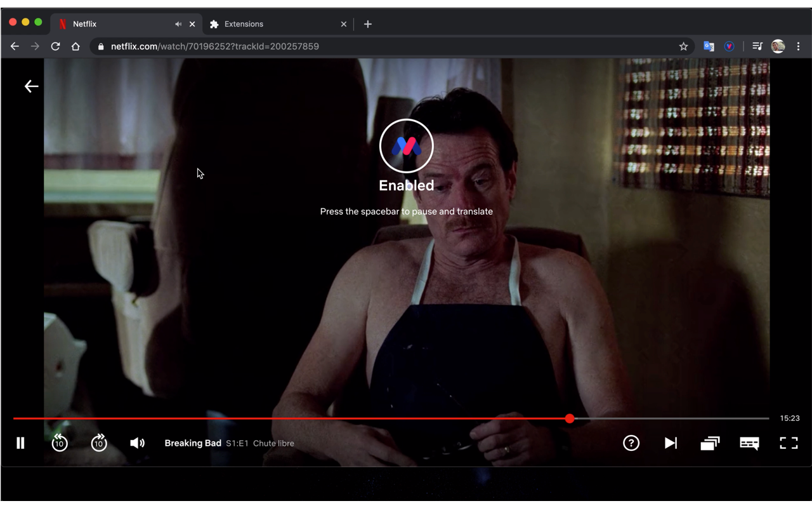Image resolution: width=812 pixels, height=508 pixels.
Task: Close the Extensions tab
Action: click(343, 24)
